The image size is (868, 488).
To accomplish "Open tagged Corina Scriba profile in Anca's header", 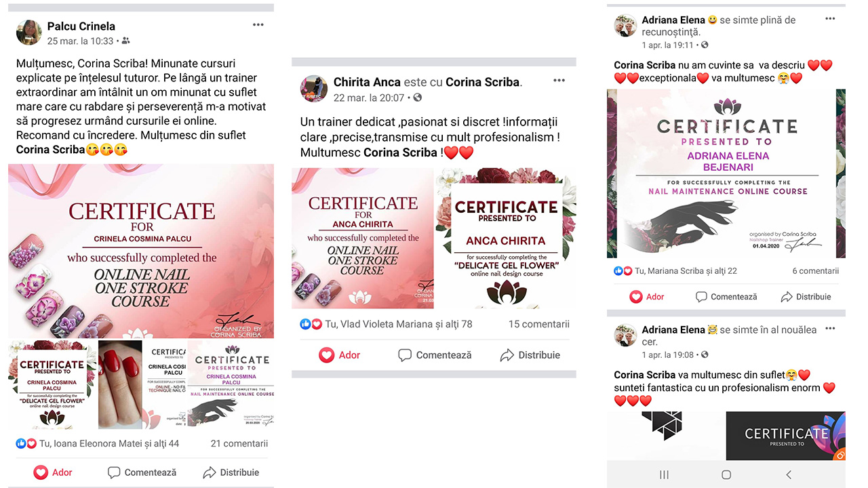I will pyautogui.click(x=483, y=82).
